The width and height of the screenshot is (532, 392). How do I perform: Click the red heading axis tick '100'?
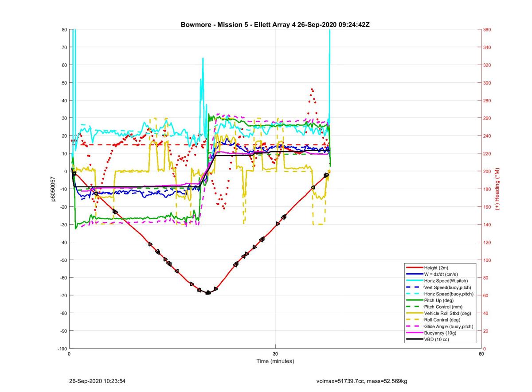(487, 260)
